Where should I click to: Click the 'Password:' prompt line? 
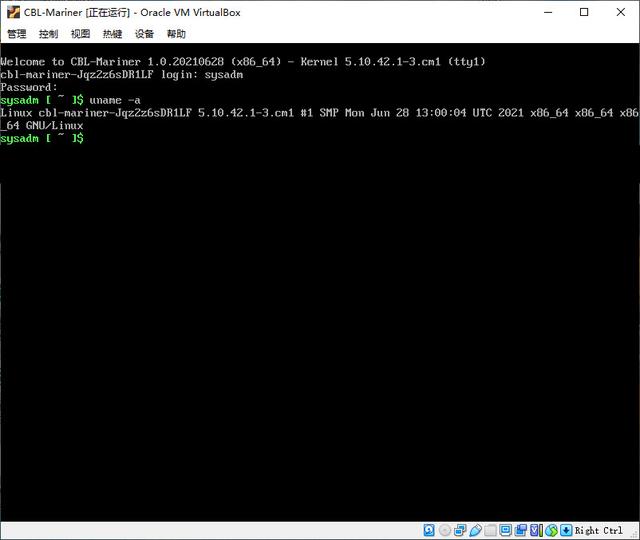click(29, 87)
